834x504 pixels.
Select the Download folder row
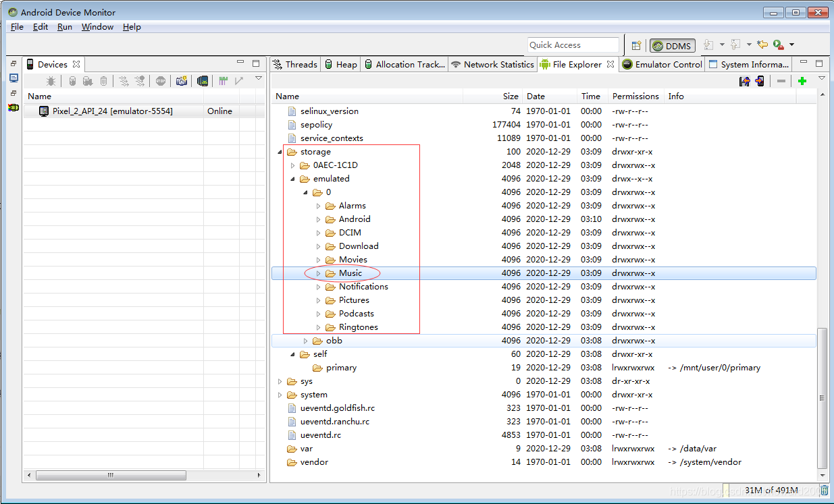coord(544,246)
